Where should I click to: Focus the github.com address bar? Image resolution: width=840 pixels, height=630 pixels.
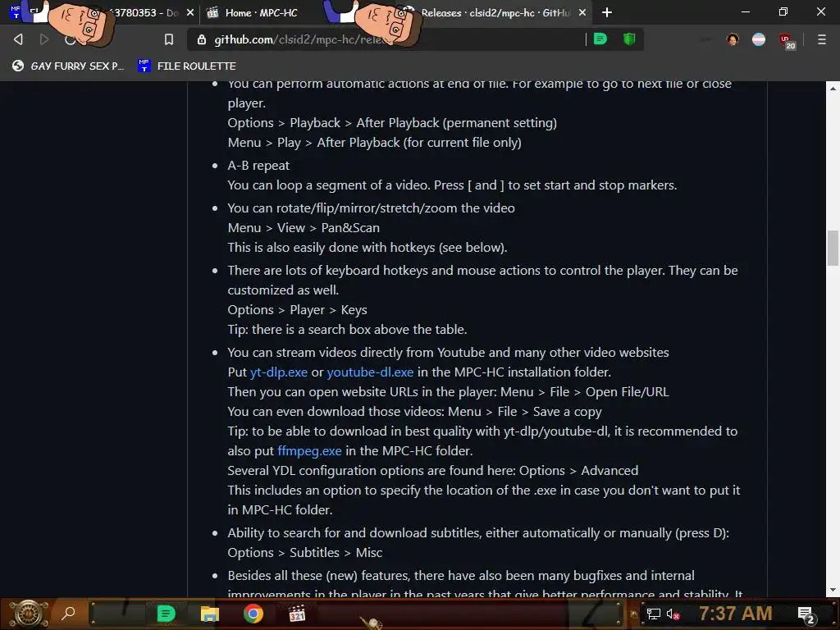[x=386, y=39]
